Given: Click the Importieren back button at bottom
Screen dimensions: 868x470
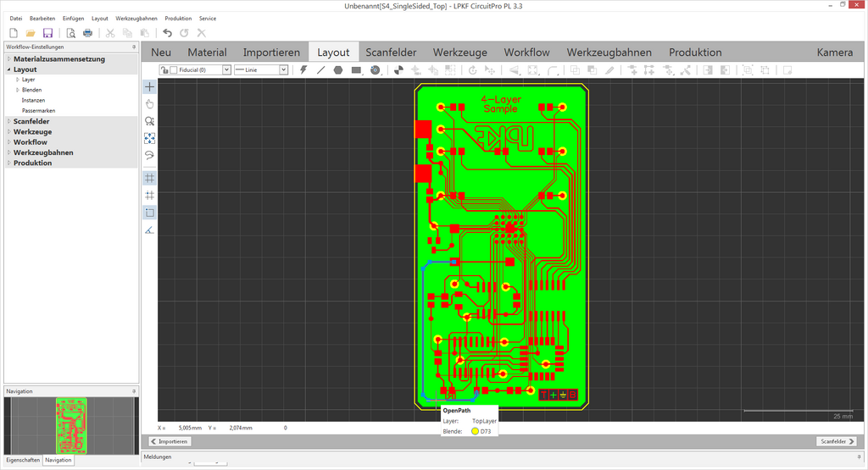Looking at the screenshot, I should (170, 441).
